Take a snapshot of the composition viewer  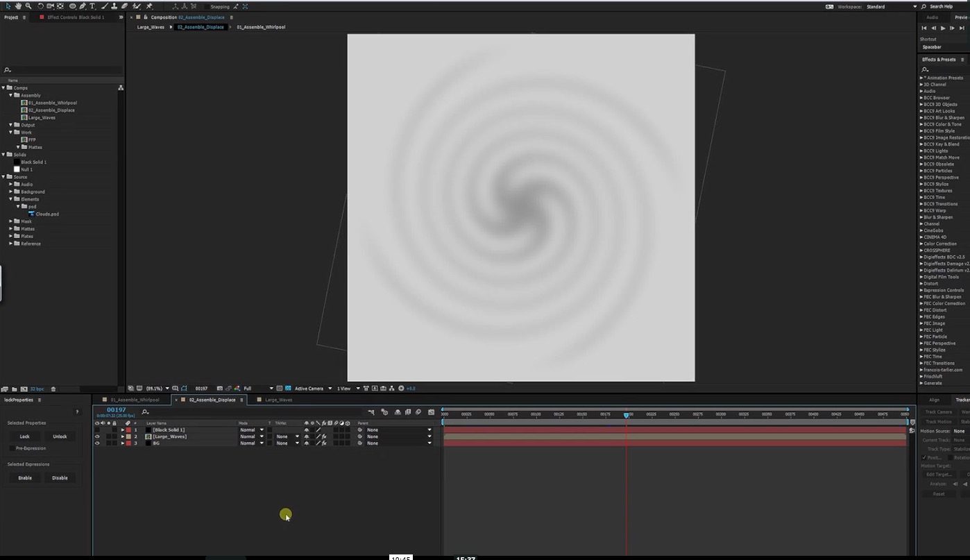220,389
